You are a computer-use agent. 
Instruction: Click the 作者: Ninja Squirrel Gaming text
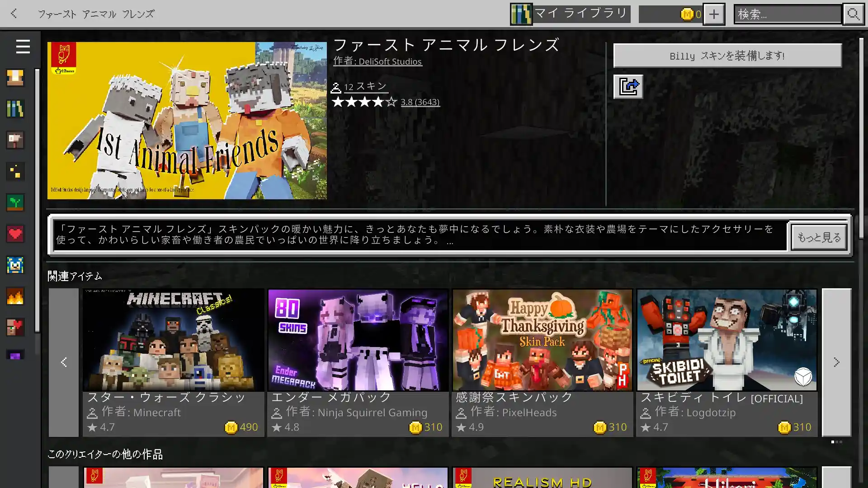click(356, 412)
